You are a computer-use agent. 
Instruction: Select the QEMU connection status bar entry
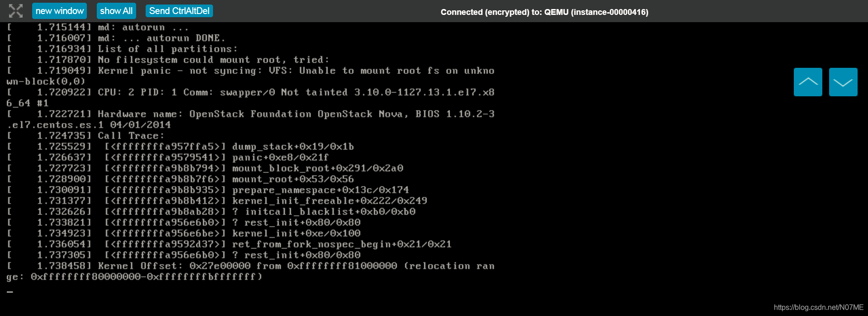[545, 12]
